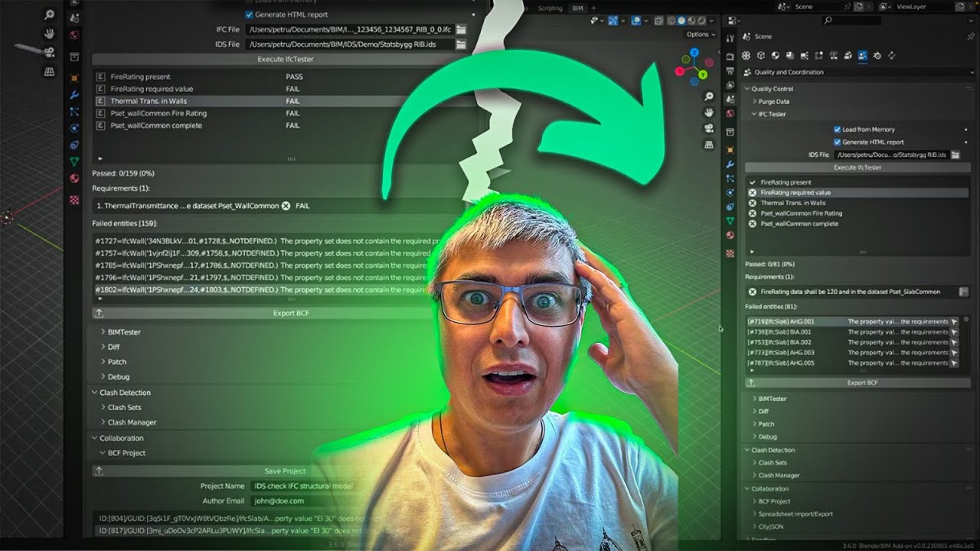The height and width of the screenshot is (551, 980).
Task: Click X icon beside Pset_wallCommon complete
Action: 753,223
